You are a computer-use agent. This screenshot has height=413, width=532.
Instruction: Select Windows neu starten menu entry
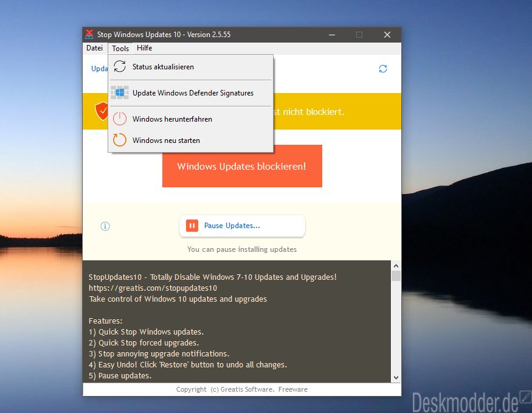[x=191, y=140]
